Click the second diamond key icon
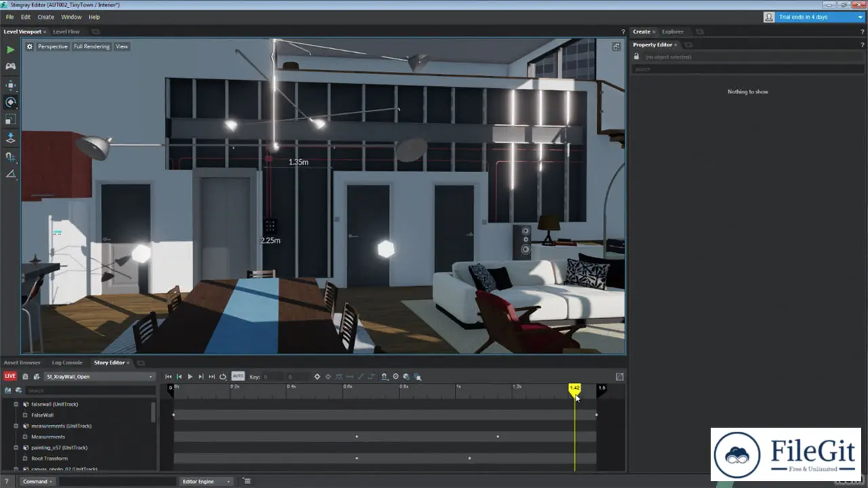The height and width of the screenshot is (488, 868). 328,377
